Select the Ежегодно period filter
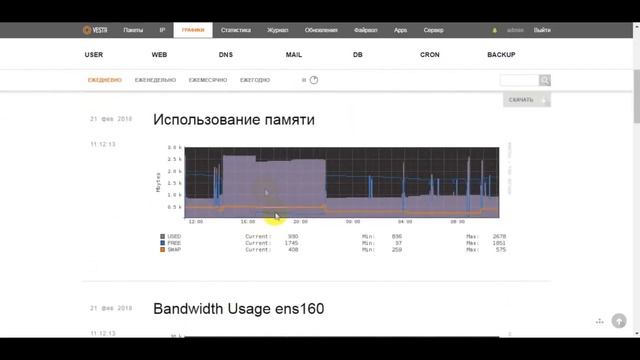The image size is (640, 360). [x=255, y=80]
